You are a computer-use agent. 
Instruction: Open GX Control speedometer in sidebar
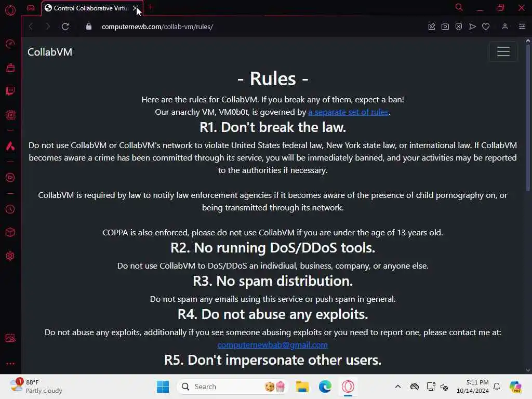click(x=10, y=44)
